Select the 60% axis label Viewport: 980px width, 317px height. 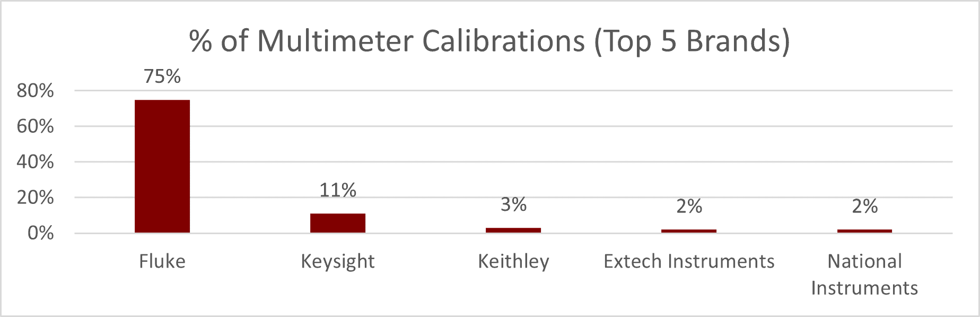coord(36,126)
